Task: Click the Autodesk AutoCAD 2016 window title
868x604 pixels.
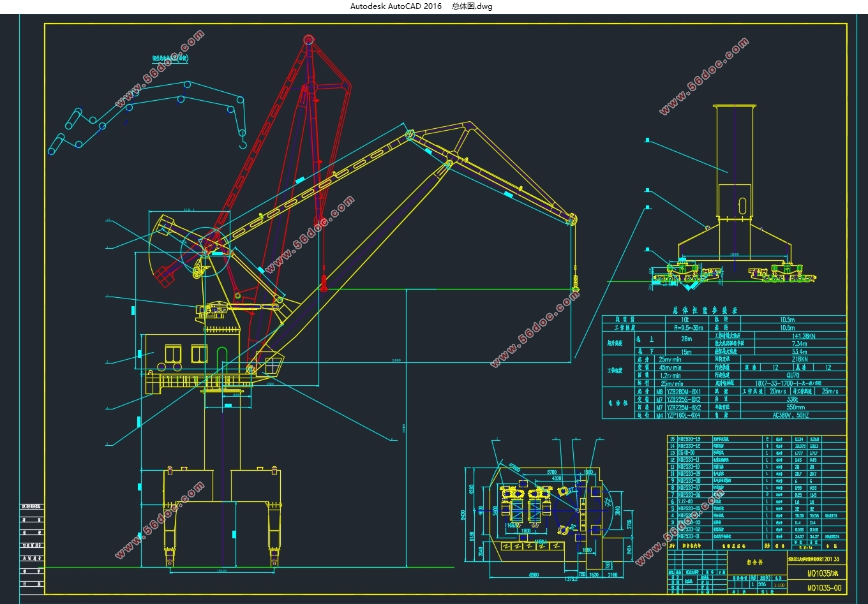Action: [396, 6]
